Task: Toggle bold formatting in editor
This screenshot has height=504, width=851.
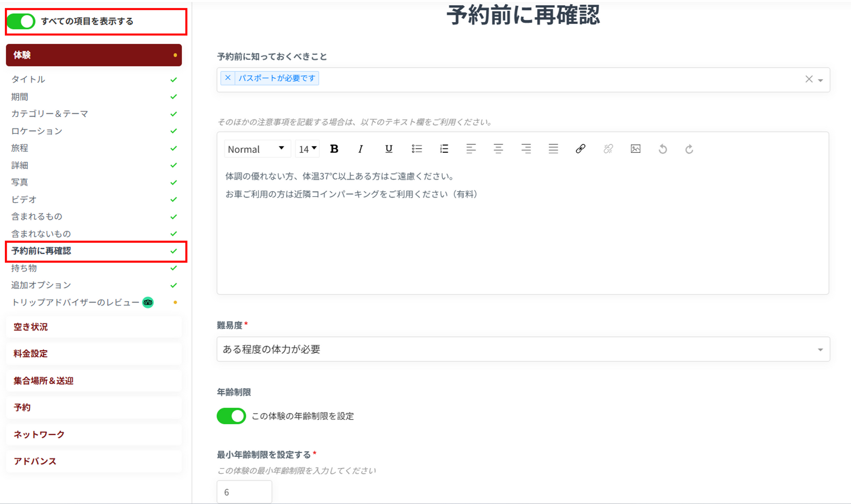Action: click(x=334, y=149)
